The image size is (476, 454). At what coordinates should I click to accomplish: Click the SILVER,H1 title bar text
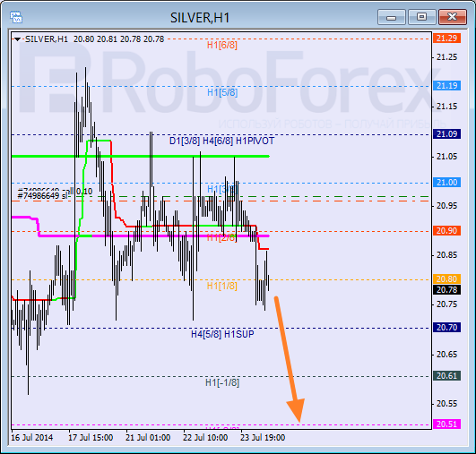[200, 18]
